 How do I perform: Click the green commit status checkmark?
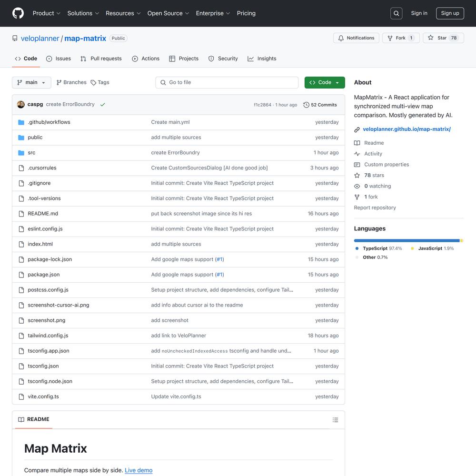103,104
